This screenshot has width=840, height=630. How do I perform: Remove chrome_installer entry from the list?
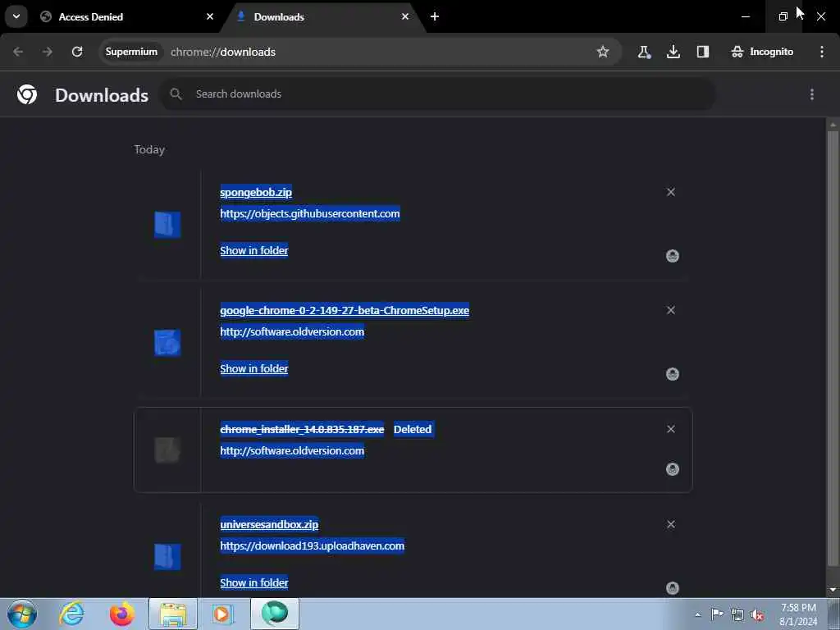tap(671, 429)
